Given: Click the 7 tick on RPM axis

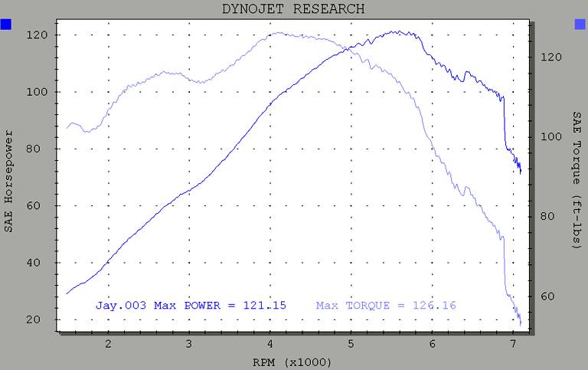Looking at the screenshot, I should (x=513, y=344).
